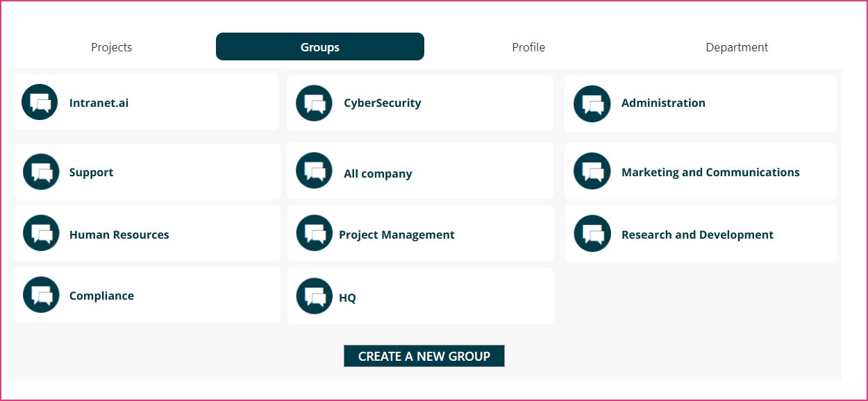868x401 pixels.
Task: Open the Compliance group card text
Action: 101,296
